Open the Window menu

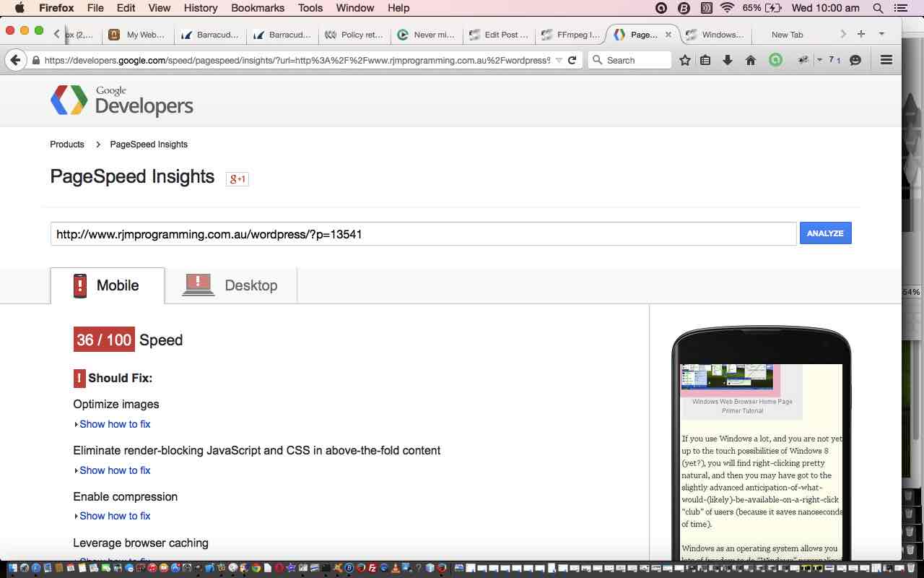pos(355,8)
